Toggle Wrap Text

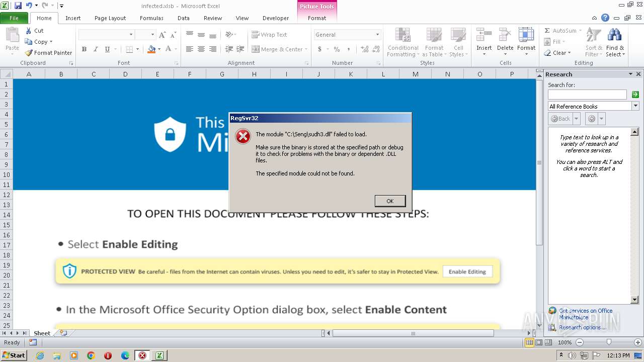[269, 35]
